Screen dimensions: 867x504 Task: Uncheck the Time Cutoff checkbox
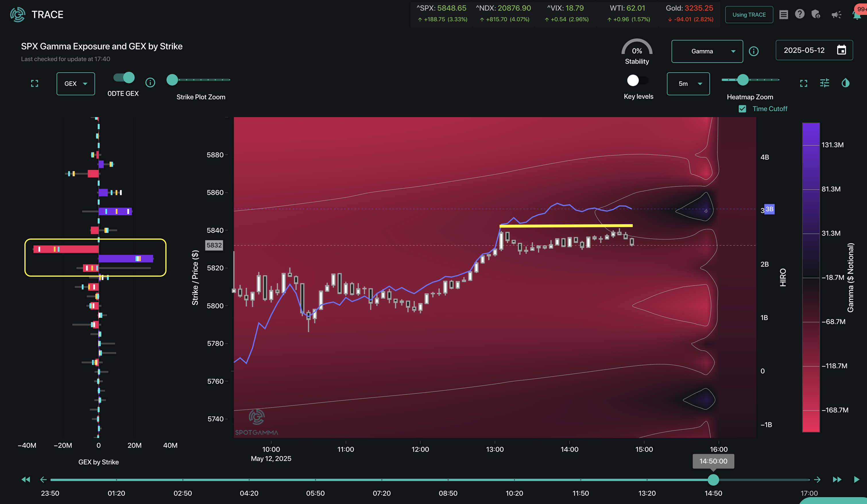click(x=742, y=109)
